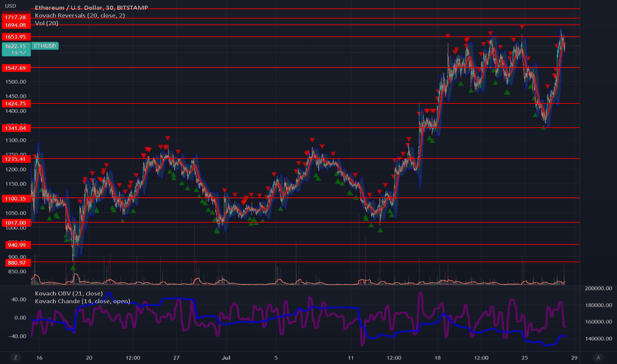Select the 1653.95 red price label
Image resolution: width=617 pixels, height=364 pixels.
16,36
